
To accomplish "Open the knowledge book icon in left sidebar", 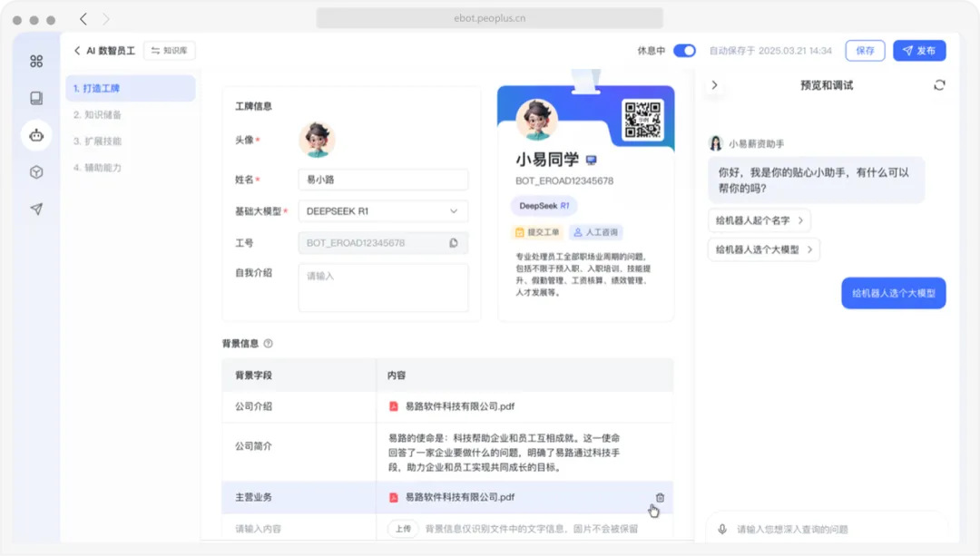I will (x=36, y=98).
